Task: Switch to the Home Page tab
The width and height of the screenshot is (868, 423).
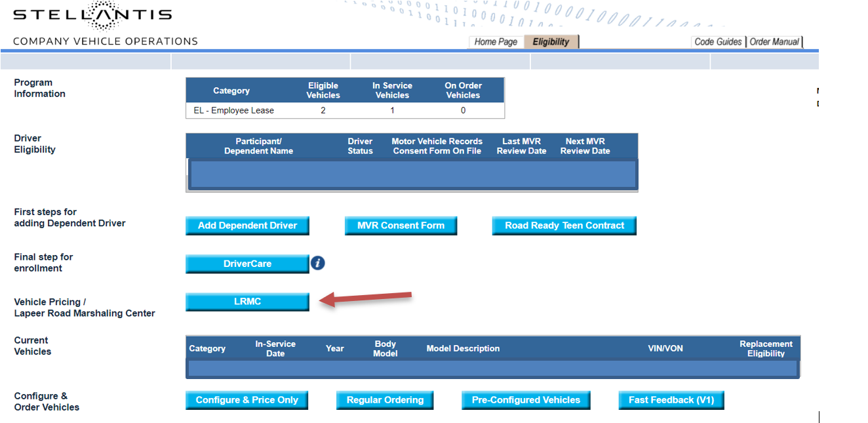Action: (496, 42)
